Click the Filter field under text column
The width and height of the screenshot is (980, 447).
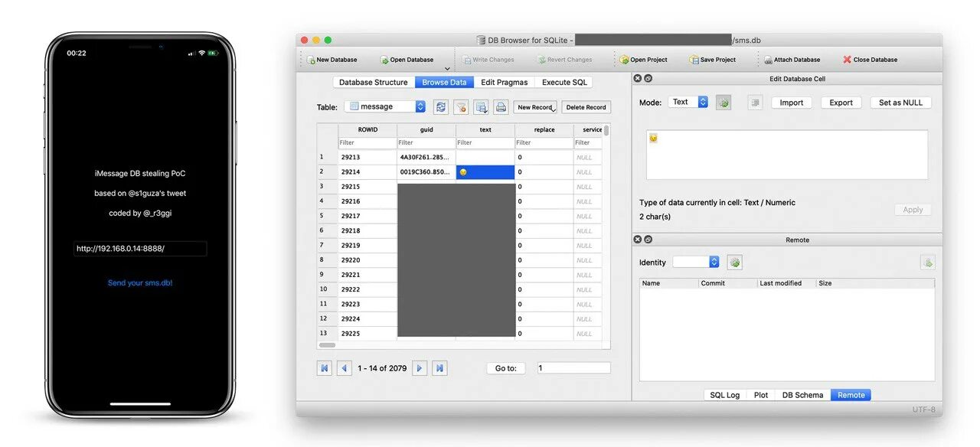point(485,142)
